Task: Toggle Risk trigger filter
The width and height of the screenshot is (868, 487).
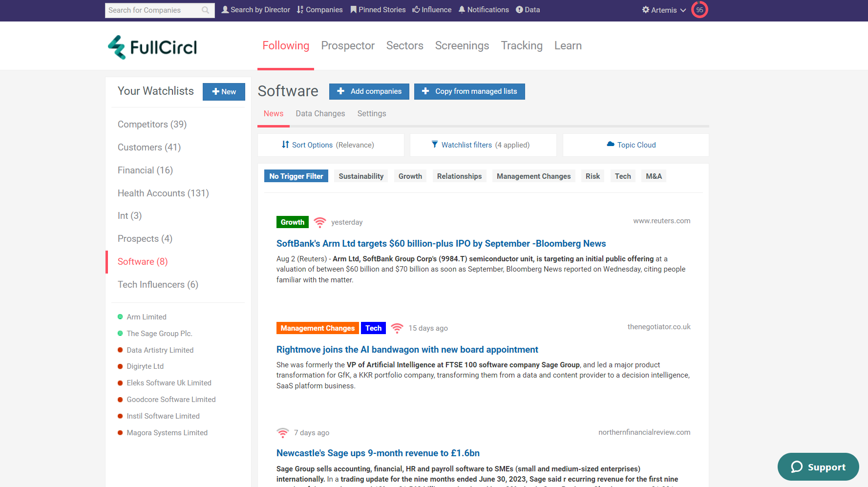Action: [593, 176]
